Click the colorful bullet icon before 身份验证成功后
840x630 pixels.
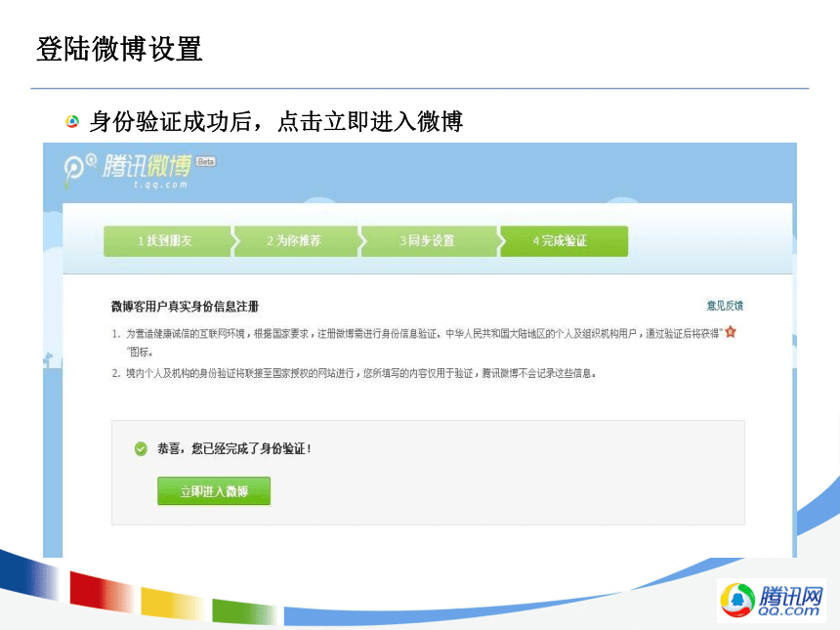click(72, 122)
